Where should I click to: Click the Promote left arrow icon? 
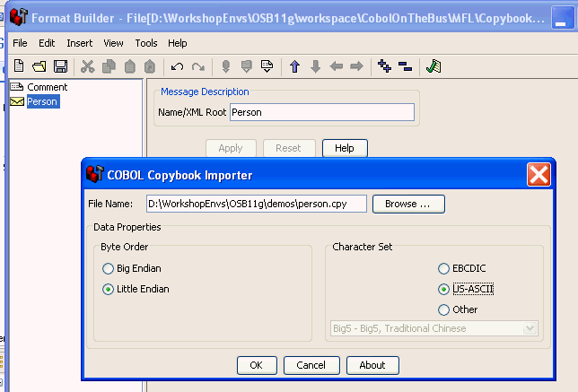click(x=337, y=66)
